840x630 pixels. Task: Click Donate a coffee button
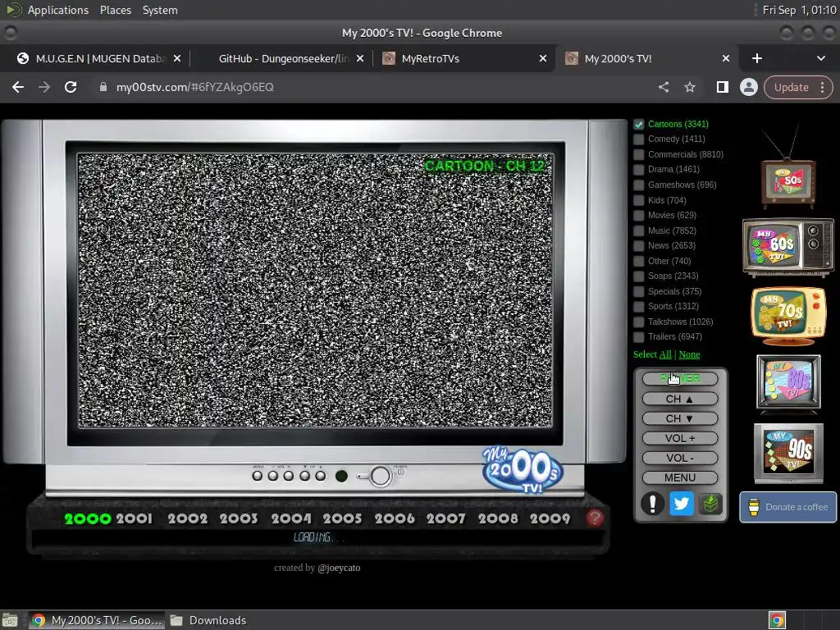pyautogui.click(x=788, y=507)
